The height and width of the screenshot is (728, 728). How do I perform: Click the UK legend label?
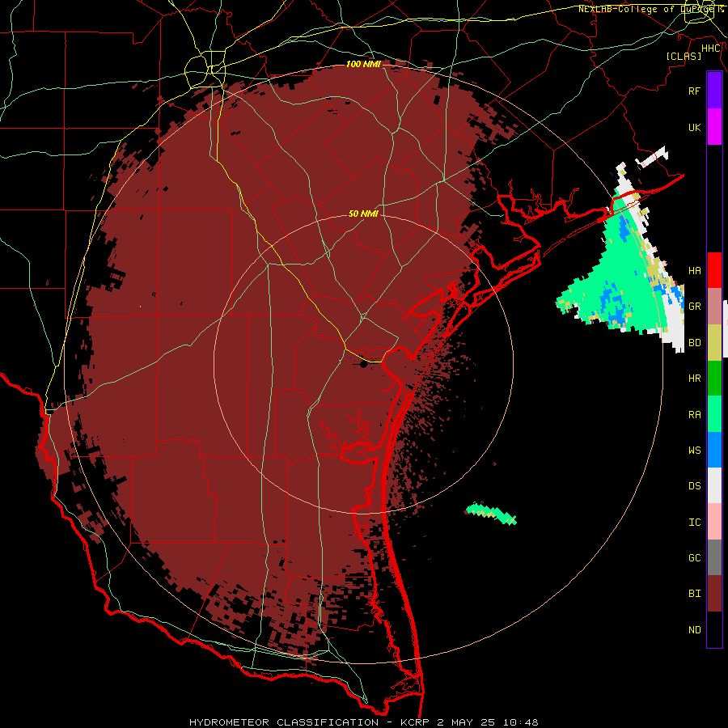[694, 127]
